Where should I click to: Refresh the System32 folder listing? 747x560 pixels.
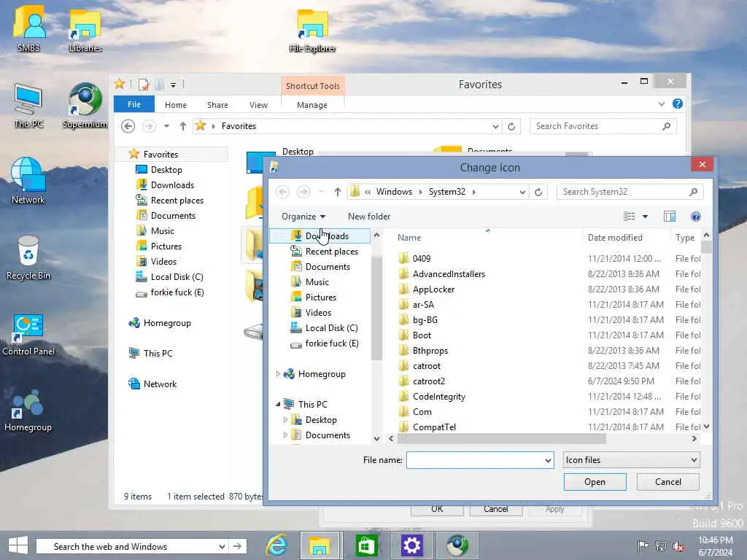[538, 192]
